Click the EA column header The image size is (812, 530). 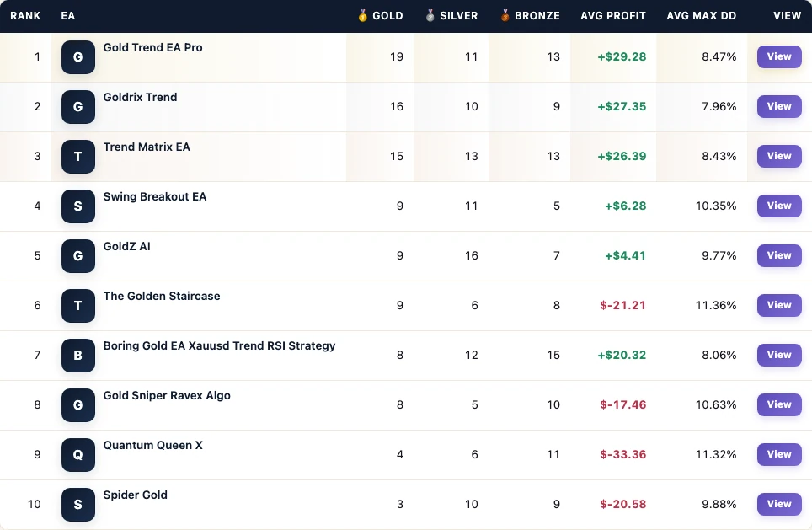(68, 16)
